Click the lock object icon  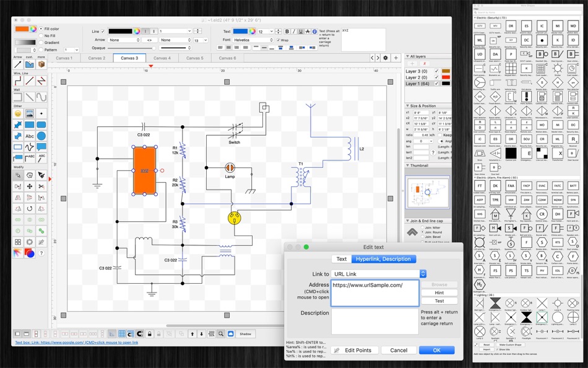tap(150, 333)
